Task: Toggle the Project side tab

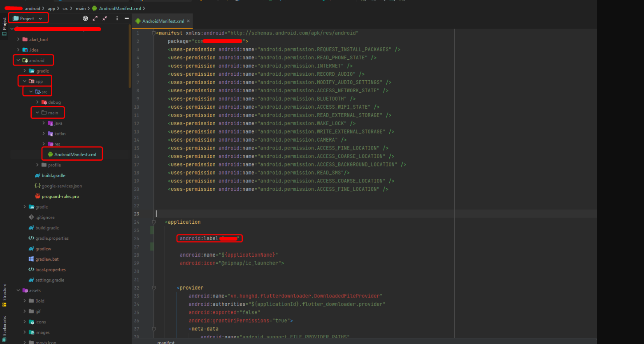Action: (x=5, y=26)
